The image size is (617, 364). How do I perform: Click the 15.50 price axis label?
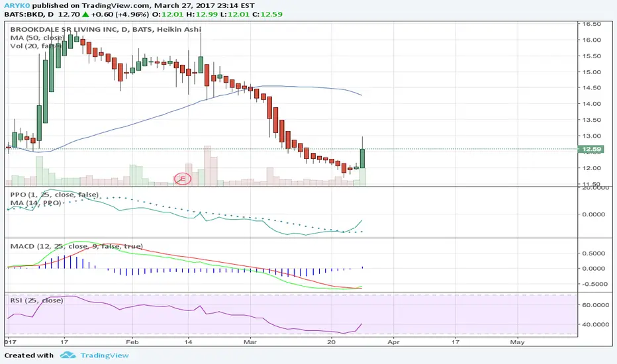pos(591,56)
